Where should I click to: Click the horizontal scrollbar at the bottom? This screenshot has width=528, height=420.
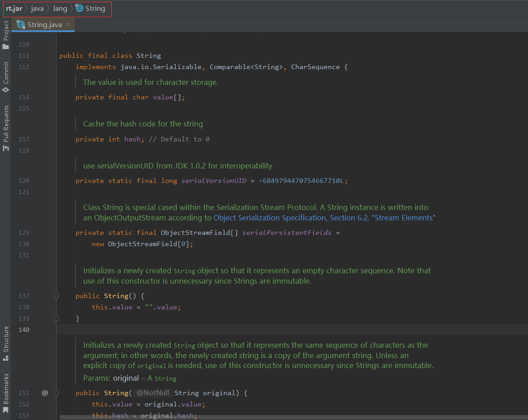coord(293,417)
